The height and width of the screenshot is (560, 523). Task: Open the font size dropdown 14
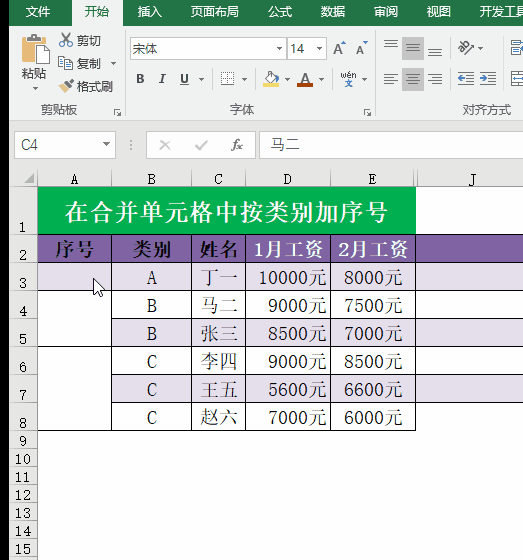pyautogui.click(x=319, y=48)
